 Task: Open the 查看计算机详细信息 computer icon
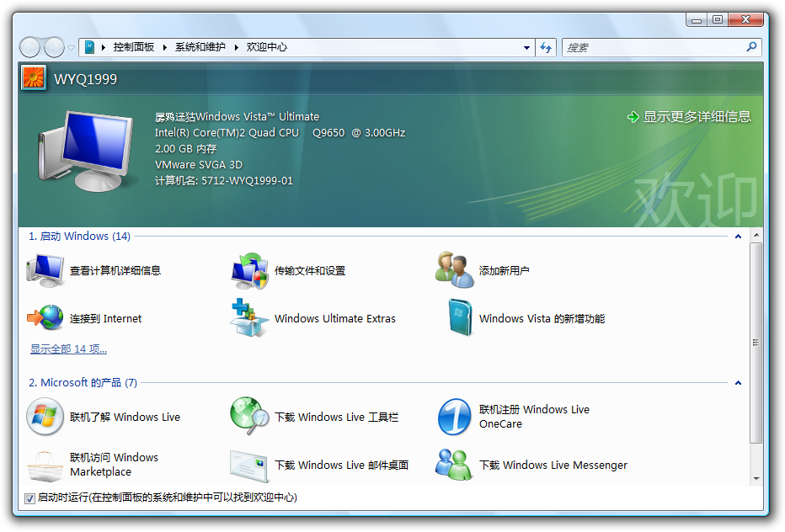(45, 271)
